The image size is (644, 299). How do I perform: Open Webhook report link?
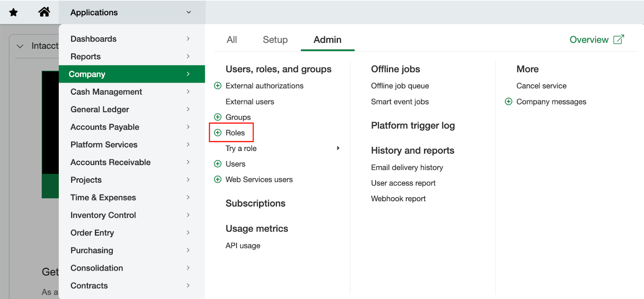coord(398,199)
